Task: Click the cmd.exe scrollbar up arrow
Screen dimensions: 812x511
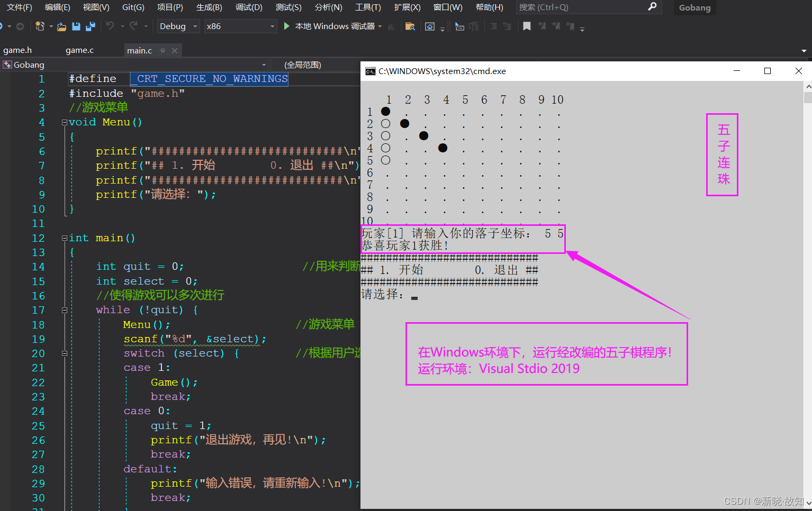Action: point(808,86)
